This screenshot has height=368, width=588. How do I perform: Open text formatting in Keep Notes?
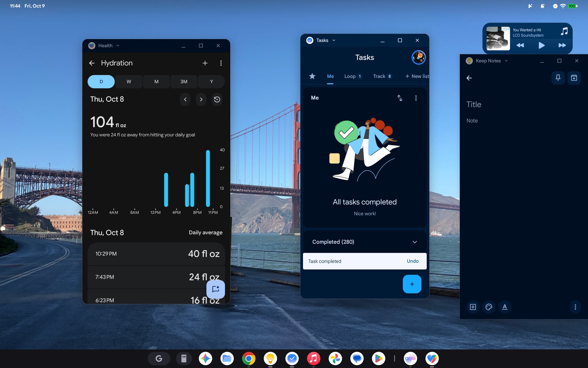point(505,307)
